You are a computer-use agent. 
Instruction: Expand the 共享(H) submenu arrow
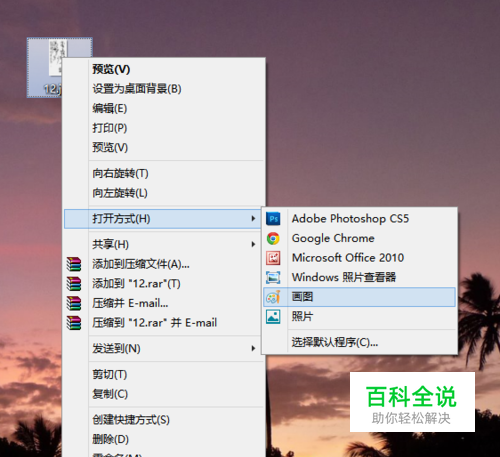[x=253, y=244]
